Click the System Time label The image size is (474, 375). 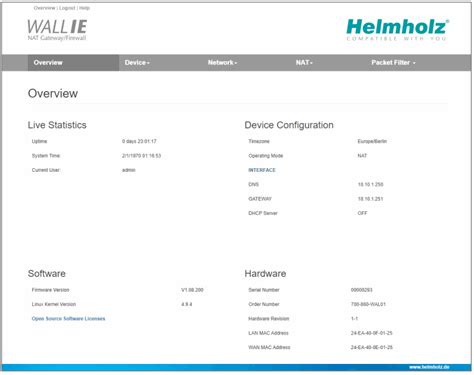click(46, 156)
